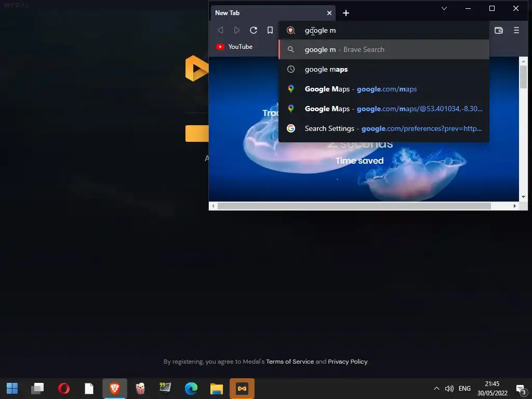Click scroll-down arrow of vertical scrollbar
This screenshot has height=399, width=532.
pyautogui.click(x=523, y=197)
